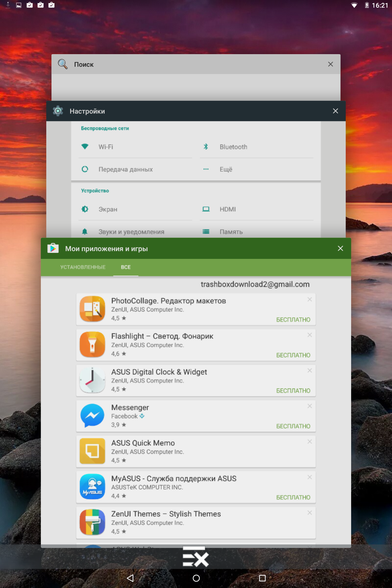Open ZenUI Themes – Stylish Themes title
Screen dimensions: 392x588
(x=166, y=514)
